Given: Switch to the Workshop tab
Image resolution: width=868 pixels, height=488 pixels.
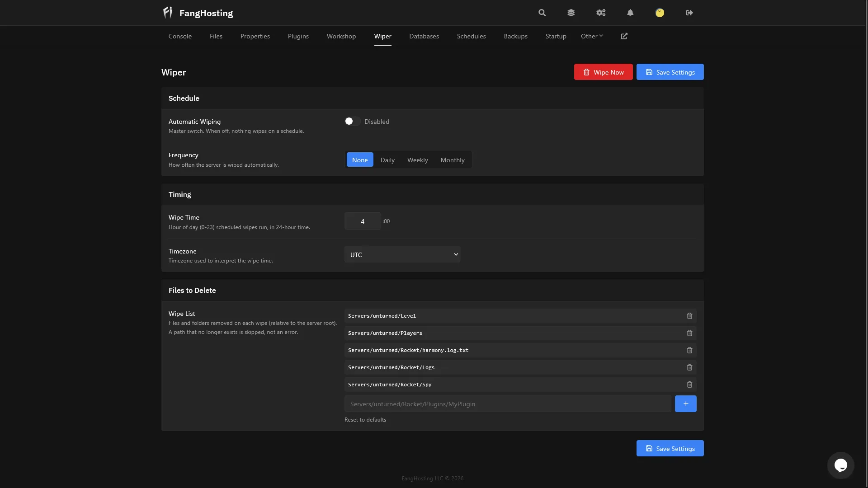Looking at the screenshot, I should (341, 36).
